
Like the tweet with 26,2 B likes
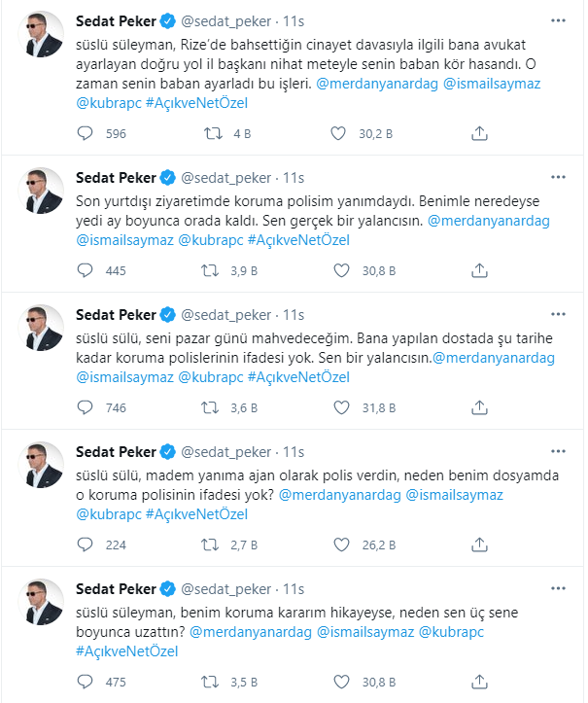338,545
